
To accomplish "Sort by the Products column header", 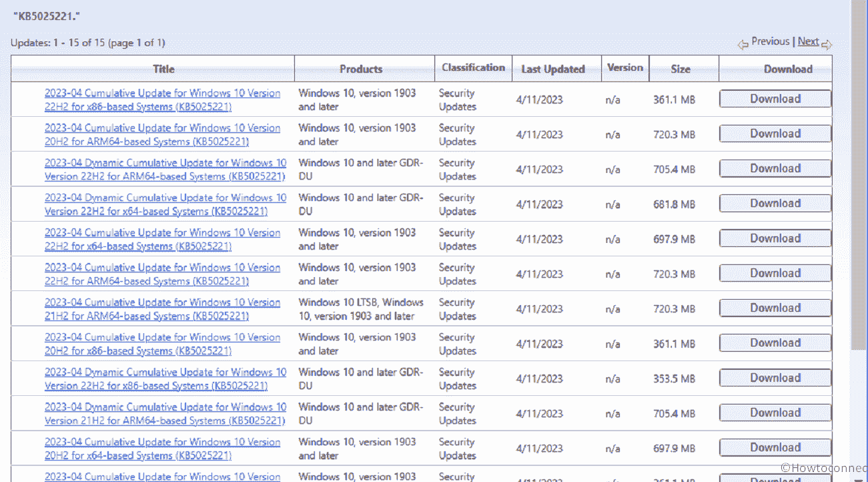I will coord(361,69).
